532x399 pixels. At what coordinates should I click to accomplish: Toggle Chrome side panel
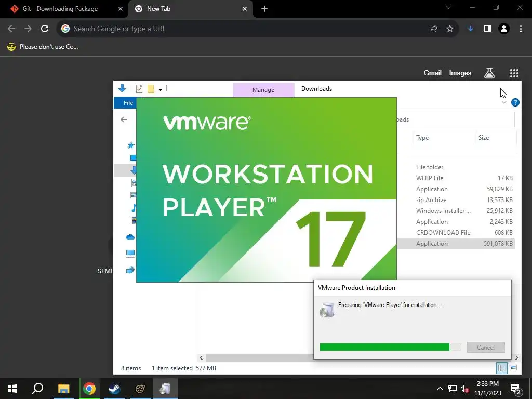coord(487,29)
